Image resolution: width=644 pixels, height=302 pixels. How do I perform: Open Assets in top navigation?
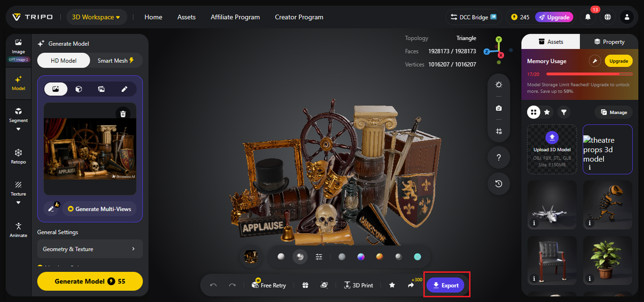point(186,17)
